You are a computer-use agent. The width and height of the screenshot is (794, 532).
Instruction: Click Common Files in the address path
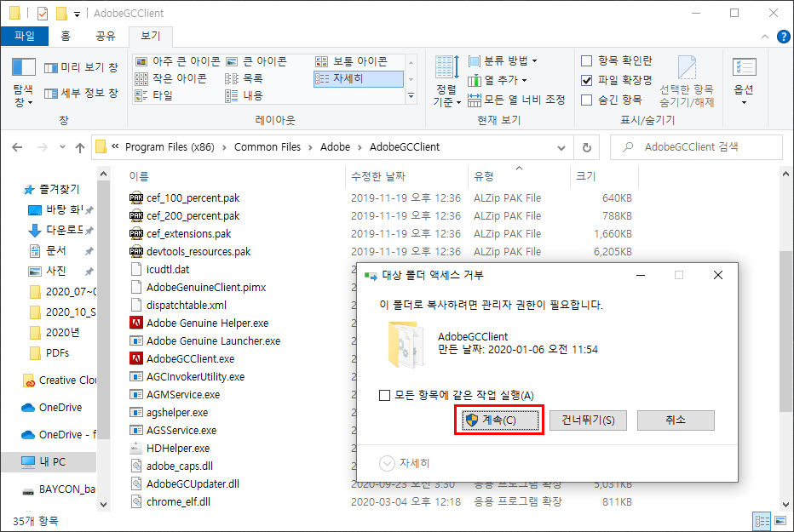[x=268, y=147]
